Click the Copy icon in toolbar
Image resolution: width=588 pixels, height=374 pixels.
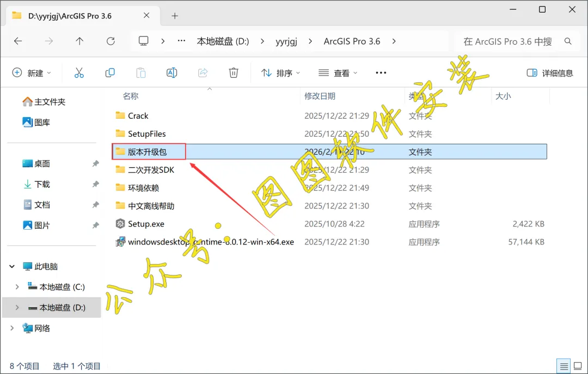[x=110, y=73]
